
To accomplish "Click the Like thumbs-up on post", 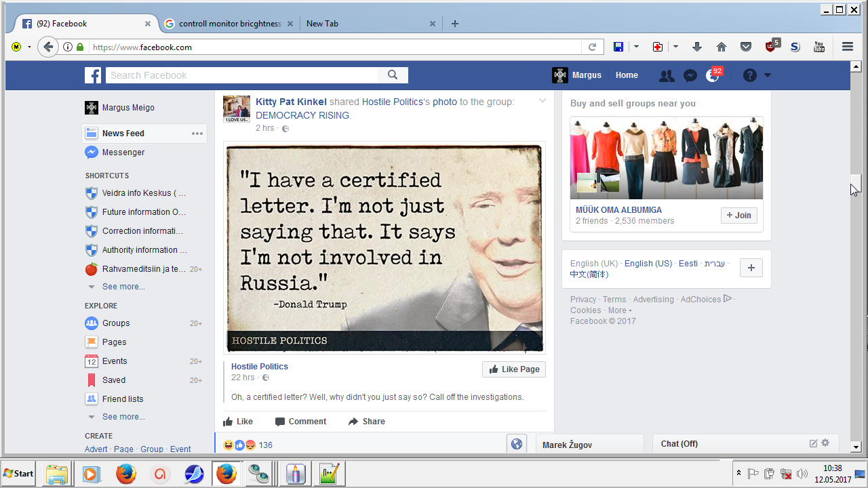I will (238, 422).
